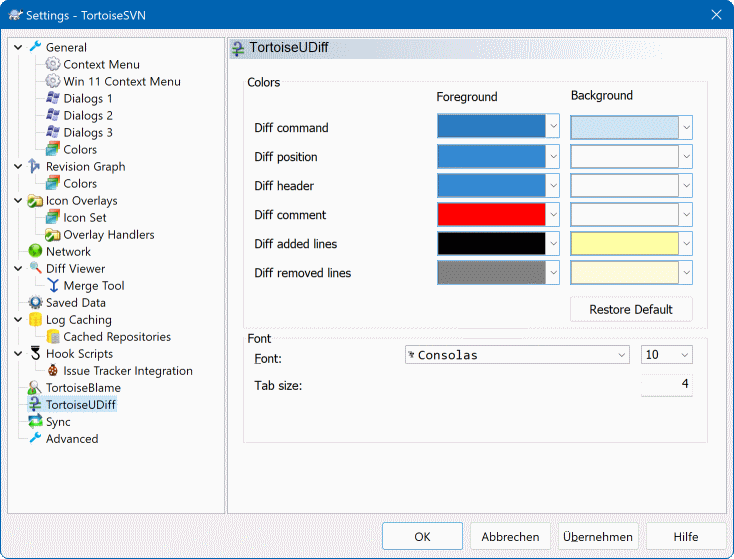This screenshot has width=734, height=559.
Task: Pick the yellow Diff added lines background swatch
Action: (624, 243)
